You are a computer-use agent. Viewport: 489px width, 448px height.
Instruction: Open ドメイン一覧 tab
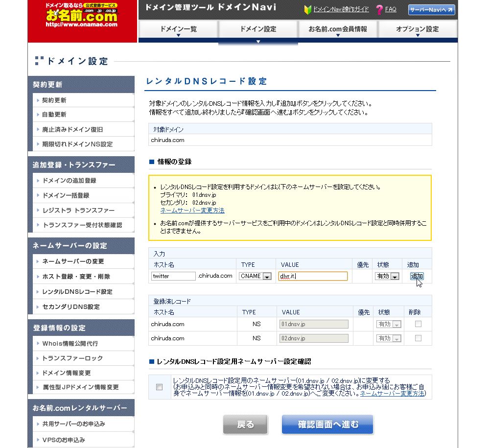[178, 29]
